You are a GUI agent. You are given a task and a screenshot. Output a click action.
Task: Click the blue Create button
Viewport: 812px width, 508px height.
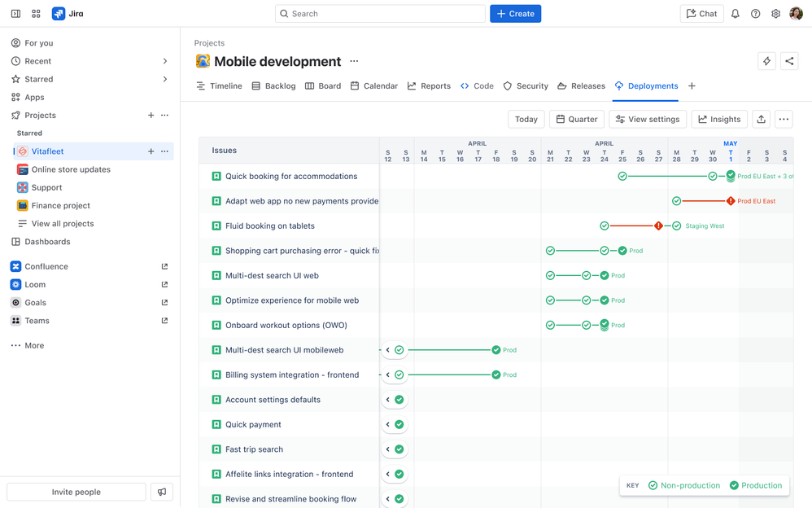[x=515, y=14]
